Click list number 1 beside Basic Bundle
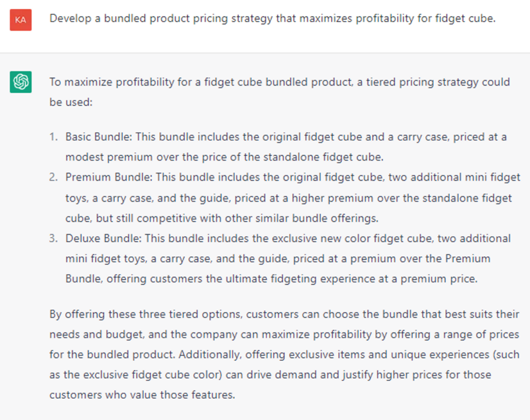Screen dimensions: 530x420 (53, 137)
